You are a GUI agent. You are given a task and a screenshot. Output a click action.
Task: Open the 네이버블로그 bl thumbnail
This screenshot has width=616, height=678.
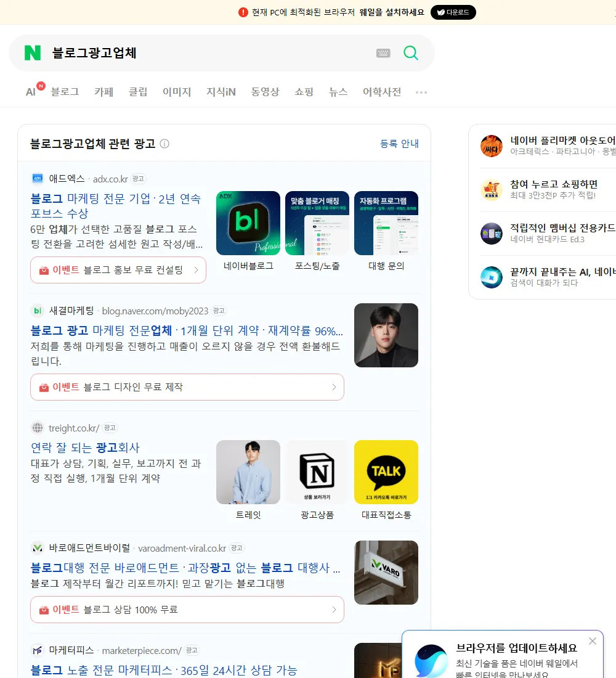tap(248, 223)
